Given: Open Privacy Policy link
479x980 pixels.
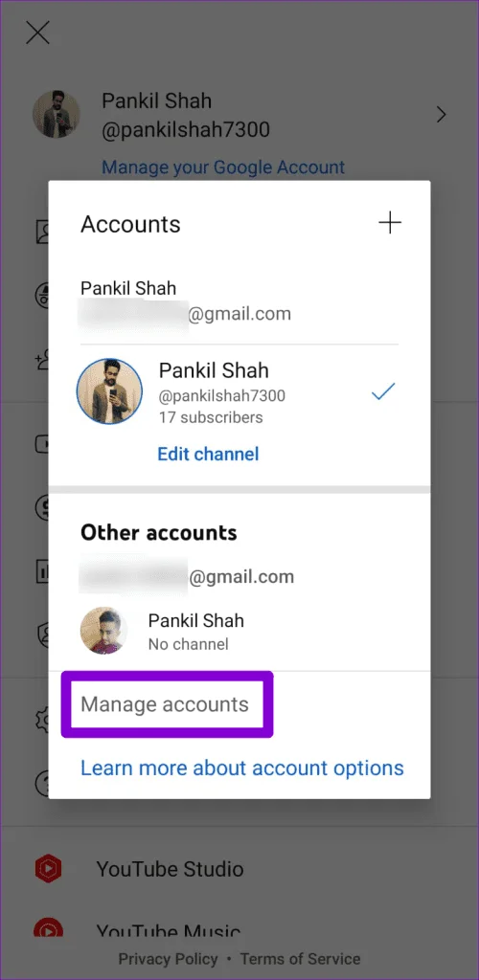Looking at the screenshot, I should [x=169, y=959].
